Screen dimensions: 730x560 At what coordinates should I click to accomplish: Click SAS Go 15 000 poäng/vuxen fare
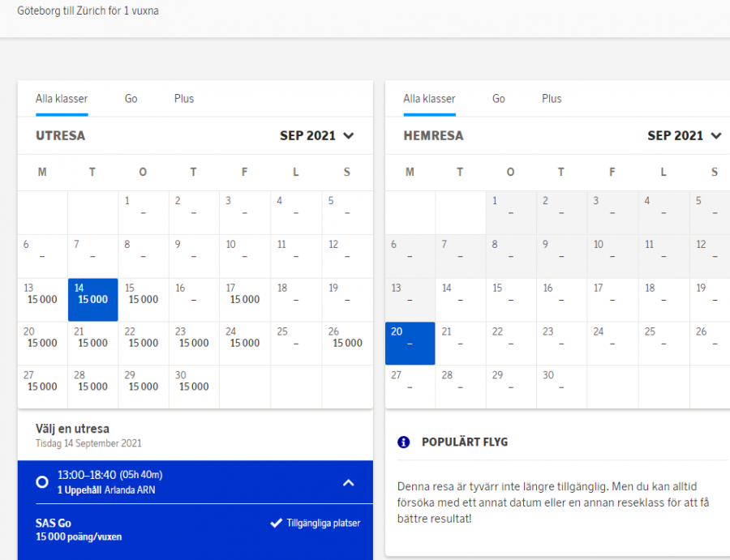79,530
